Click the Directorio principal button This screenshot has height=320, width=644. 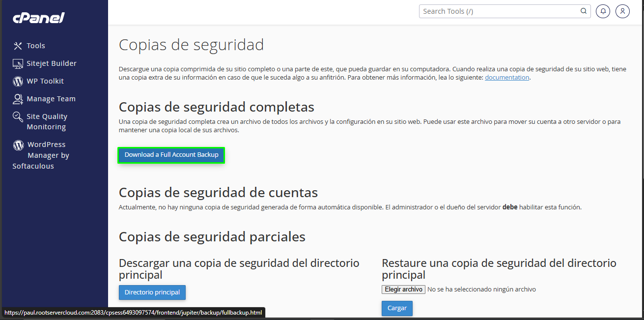click(152, 292)
